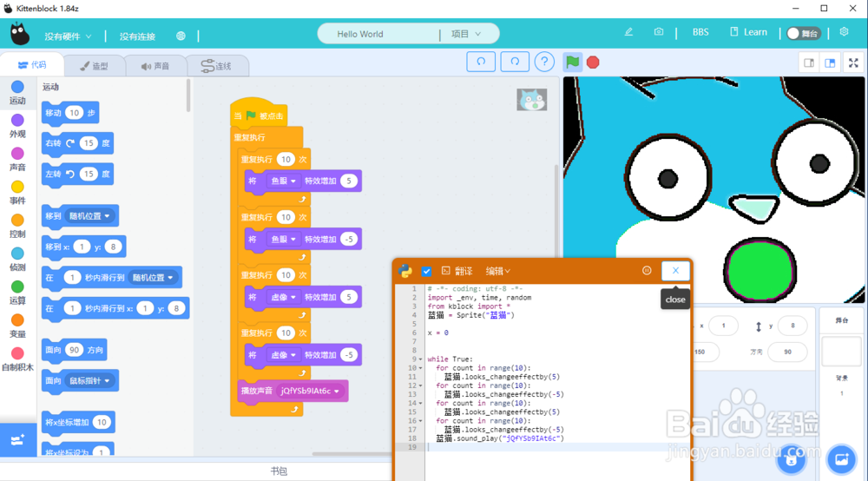Open 随机位置 dropdown in 移到 block
The height and width of the screenshot is (481, 868).
point(90,216)
